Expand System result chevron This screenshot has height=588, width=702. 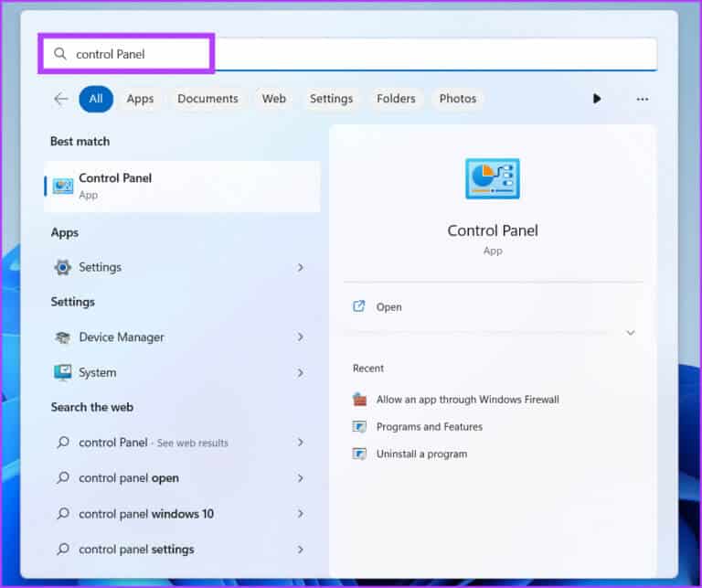click(301, 372)
